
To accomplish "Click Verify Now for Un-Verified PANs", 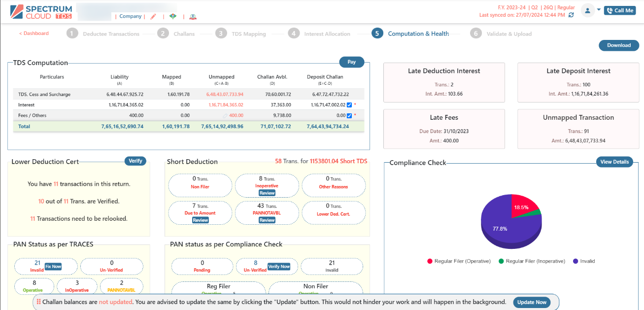I will pos(279,267).
